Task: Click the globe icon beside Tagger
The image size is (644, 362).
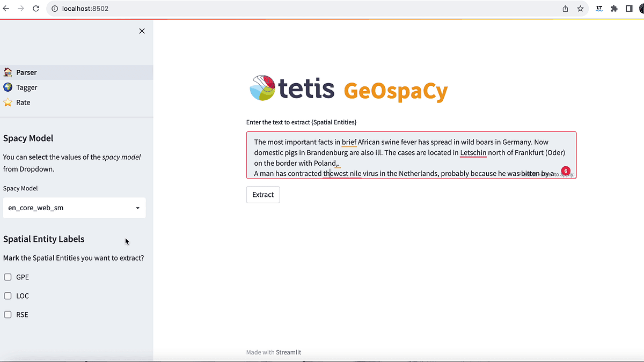Action: (x=8, y=87)
